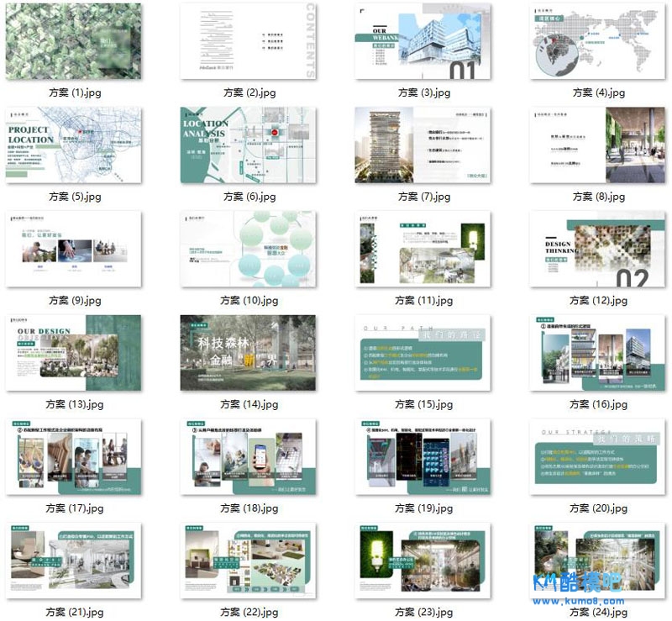This screenshot has width=672, height=621.
Task: Select the 方案 (10).jpg bubble diagram thumbnail
Action: pos(249,249)
